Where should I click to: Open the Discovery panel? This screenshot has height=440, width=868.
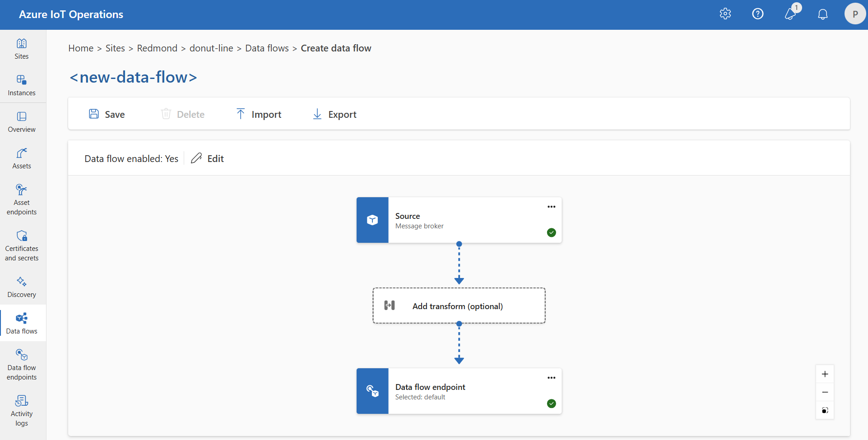point(21,287)
